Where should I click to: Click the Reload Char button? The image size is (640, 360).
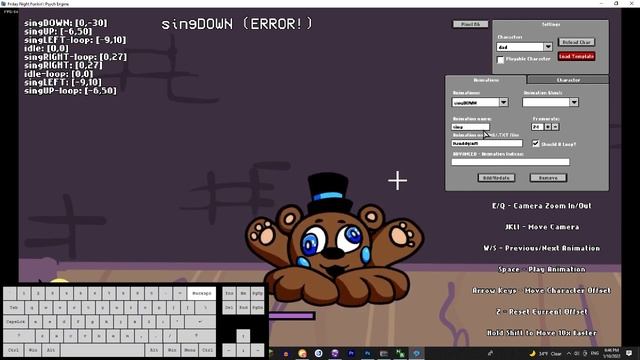point(576,42)
